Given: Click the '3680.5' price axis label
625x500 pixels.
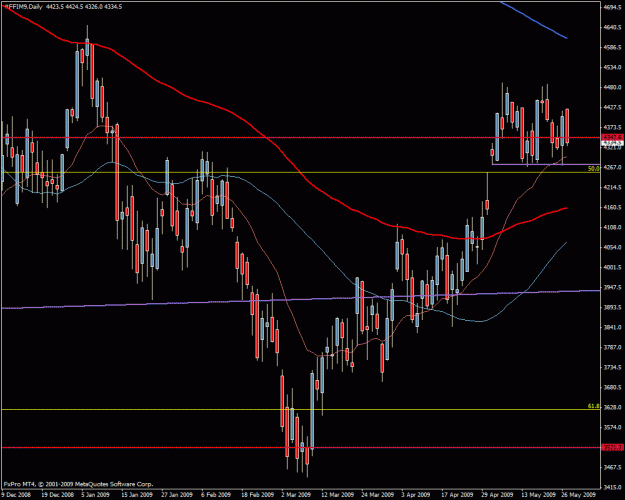Looking at the screenshot, I should click(x=613, y=387).
